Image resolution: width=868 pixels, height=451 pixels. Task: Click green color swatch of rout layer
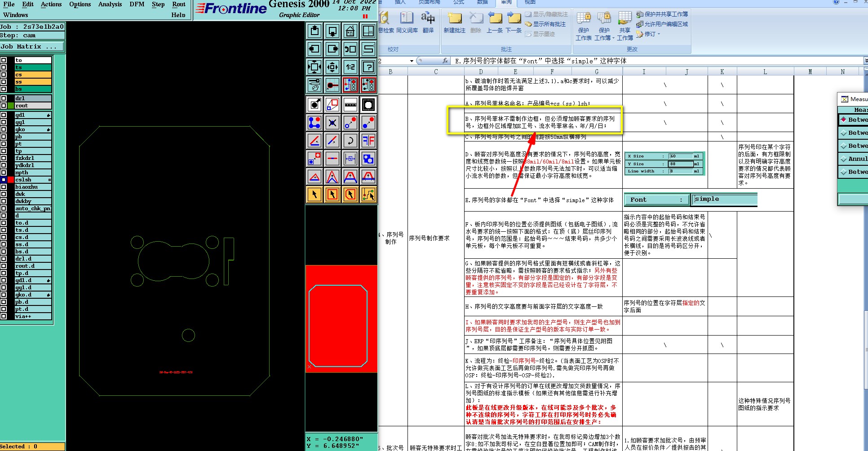coord(11,106)
